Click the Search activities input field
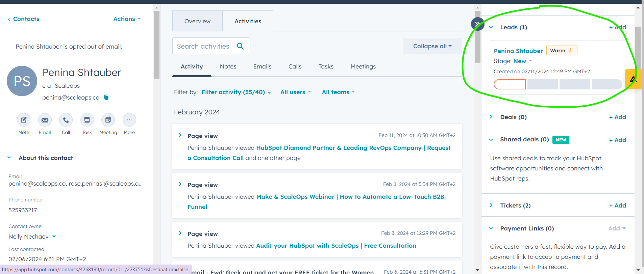This screenshot has width=644, height=274. (x=203, y=46)
